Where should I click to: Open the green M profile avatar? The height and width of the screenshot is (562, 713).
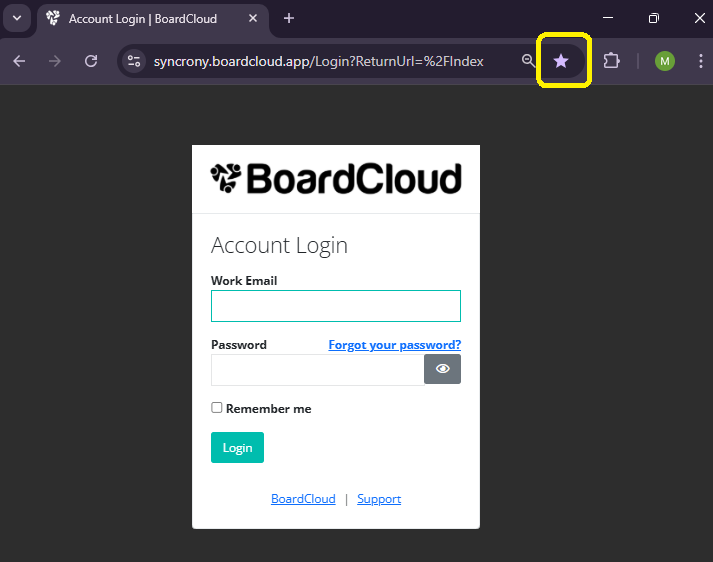tap(665, 61)
